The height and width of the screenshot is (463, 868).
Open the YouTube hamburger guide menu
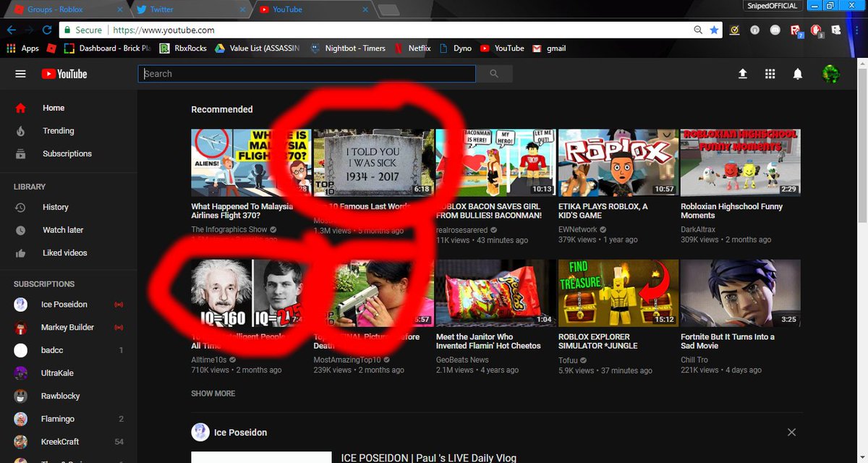[x=20, y=74]
